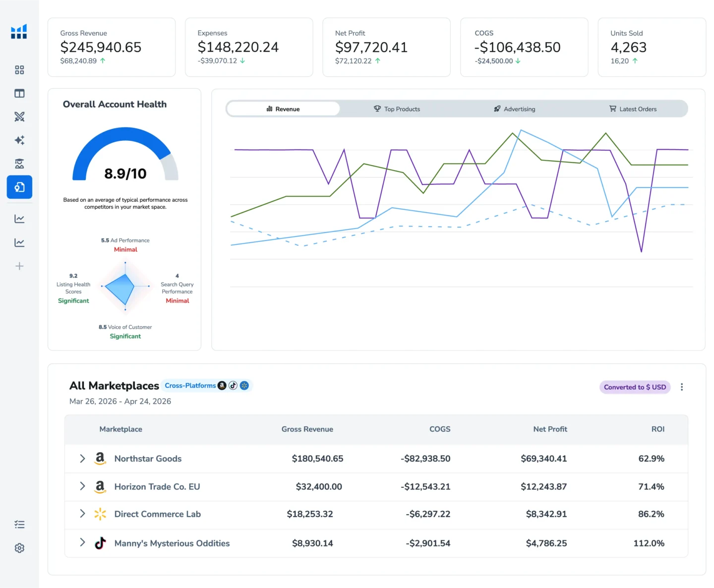The image size is (714, 588).
Task: Click the Converted to $ USD badge
Action: (x=635, y=387)
